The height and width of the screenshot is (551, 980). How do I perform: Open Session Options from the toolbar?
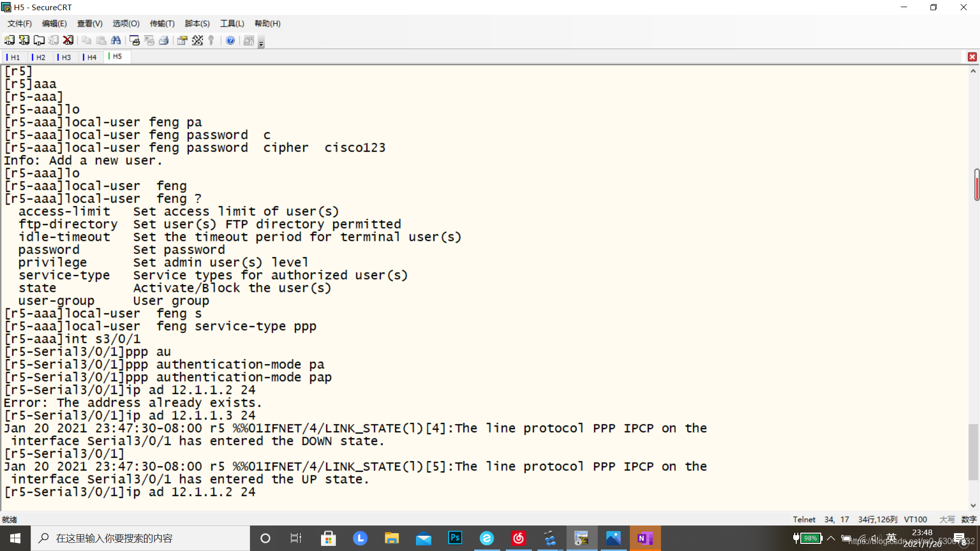point(182,40)
